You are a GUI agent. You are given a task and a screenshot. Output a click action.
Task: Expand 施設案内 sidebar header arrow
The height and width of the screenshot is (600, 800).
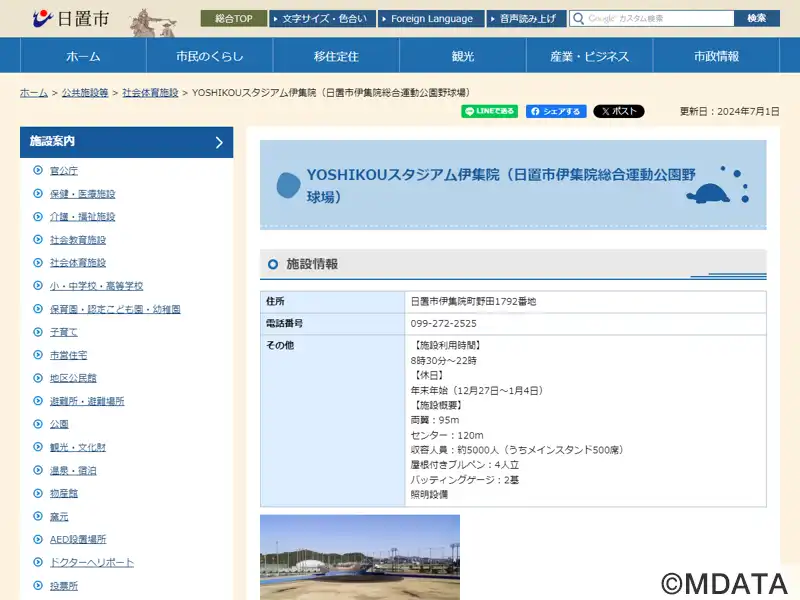pyautogui.click(x=219, y=142)
